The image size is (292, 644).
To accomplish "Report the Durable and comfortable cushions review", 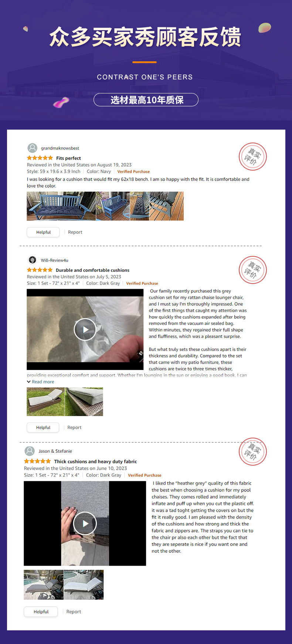I will point(74,428).
